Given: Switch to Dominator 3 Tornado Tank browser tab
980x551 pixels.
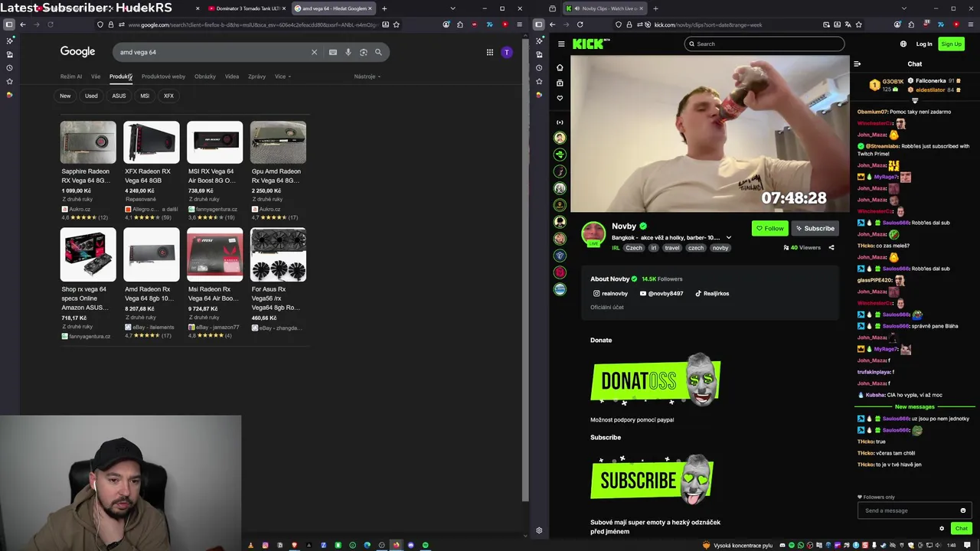Looking at the screenshot, I should pos(245,8).
